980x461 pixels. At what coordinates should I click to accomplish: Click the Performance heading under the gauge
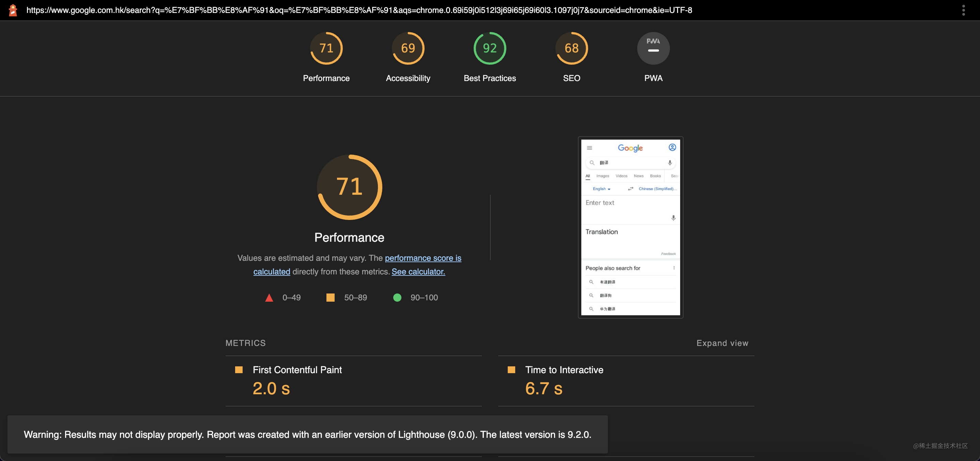click(349, 238)
